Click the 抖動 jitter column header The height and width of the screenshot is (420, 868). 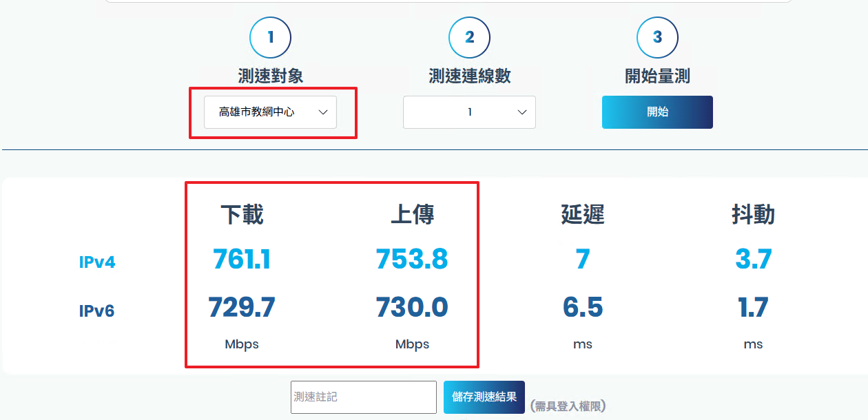(753, 214)
